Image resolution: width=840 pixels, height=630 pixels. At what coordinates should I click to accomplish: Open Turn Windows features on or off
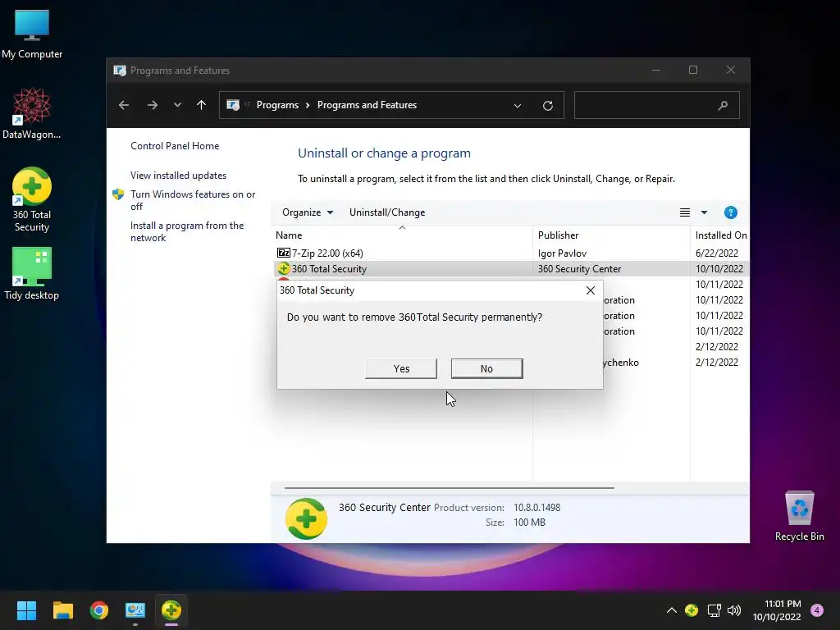[x=193, y=200]
